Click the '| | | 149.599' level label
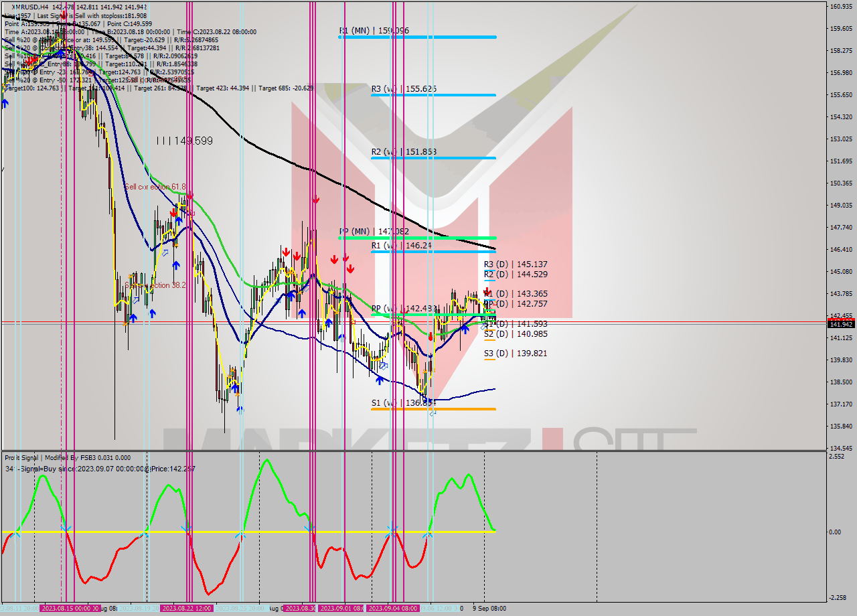This screenshot has height=616, width=857. 184,141
